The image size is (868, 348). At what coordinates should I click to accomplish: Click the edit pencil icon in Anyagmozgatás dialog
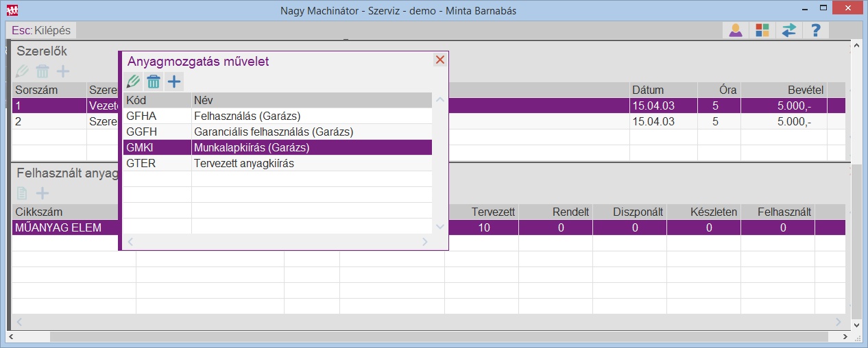tap(133, 82)
